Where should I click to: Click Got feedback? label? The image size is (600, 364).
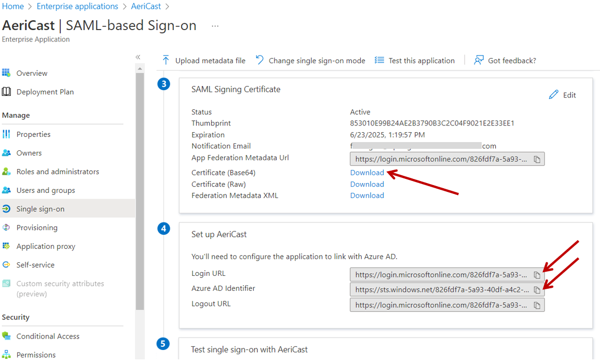pyautogui.click(x=512, y=61)
